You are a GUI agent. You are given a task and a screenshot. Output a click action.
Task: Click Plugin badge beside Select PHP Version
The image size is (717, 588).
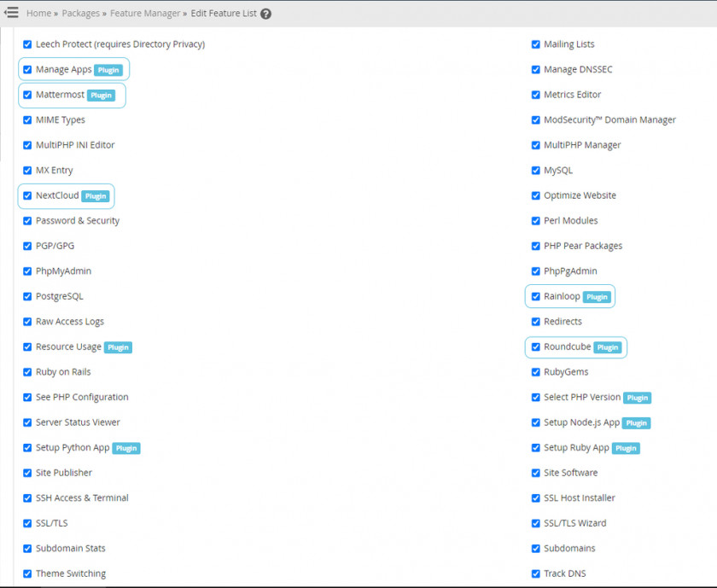[x=638, y=398]
